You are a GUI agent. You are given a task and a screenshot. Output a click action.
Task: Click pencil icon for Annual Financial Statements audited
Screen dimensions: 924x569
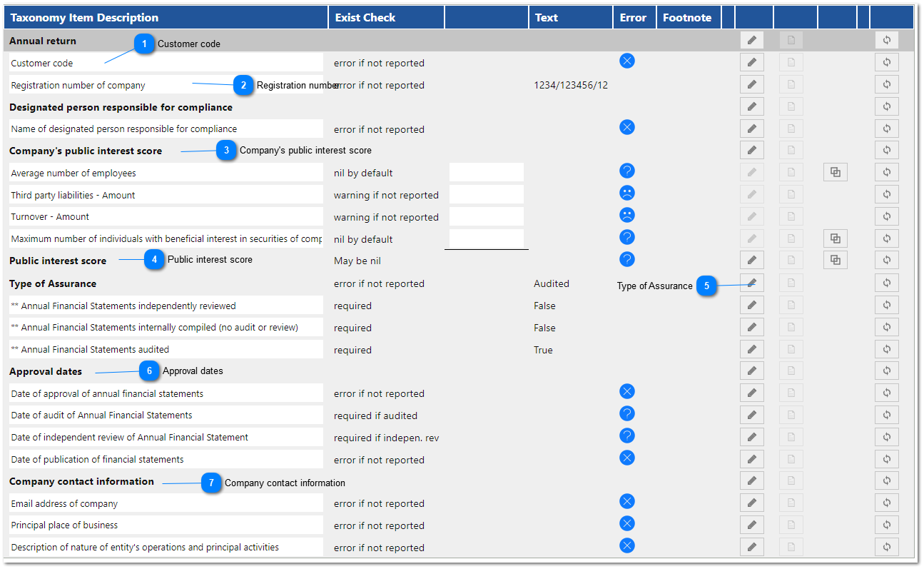tap(751, 349)
